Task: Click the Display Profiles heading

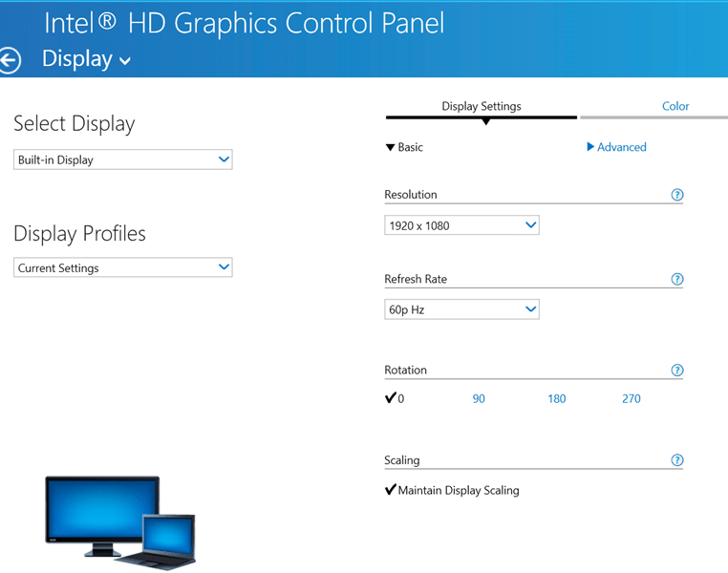Action: [x=79, y=233]
